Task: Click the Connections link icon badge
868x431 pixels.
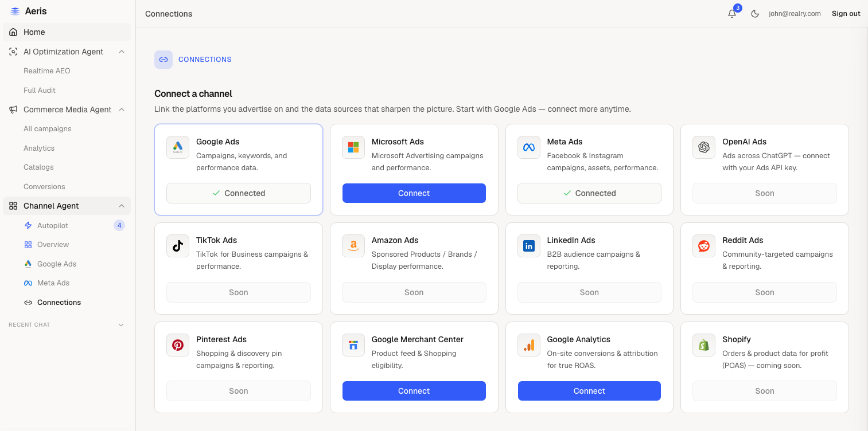Action: [164, 60]
